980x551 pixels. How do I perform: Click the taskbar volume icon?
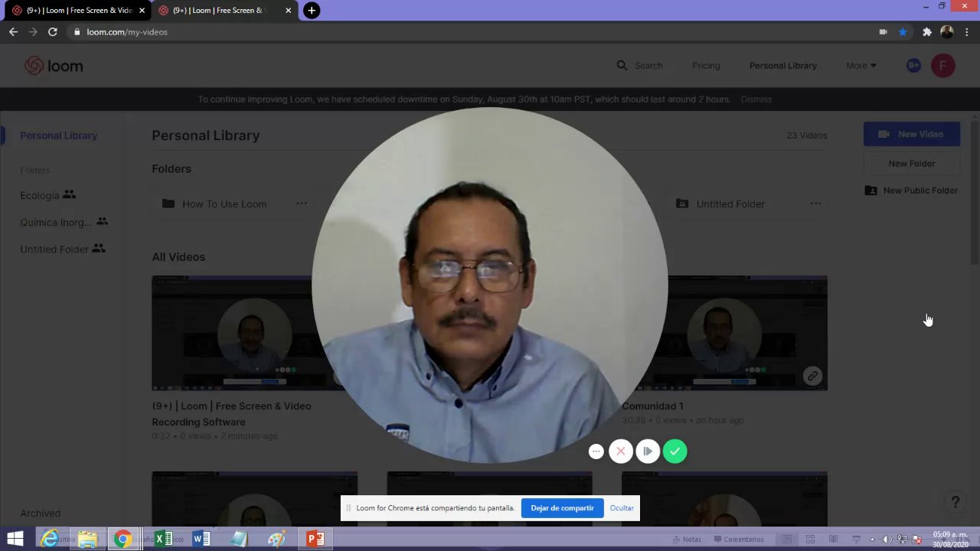pyautogui.click(x=887, y=540)
